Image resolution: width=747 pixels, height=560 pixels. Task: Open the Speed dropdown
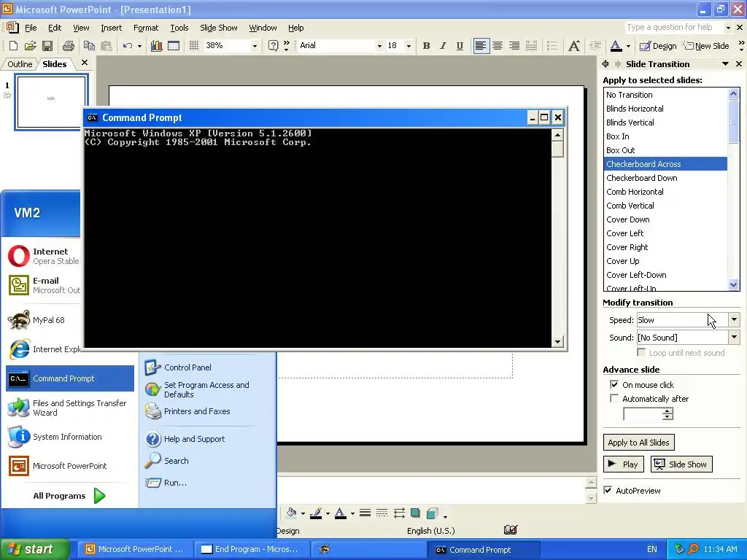click(734, 319)
